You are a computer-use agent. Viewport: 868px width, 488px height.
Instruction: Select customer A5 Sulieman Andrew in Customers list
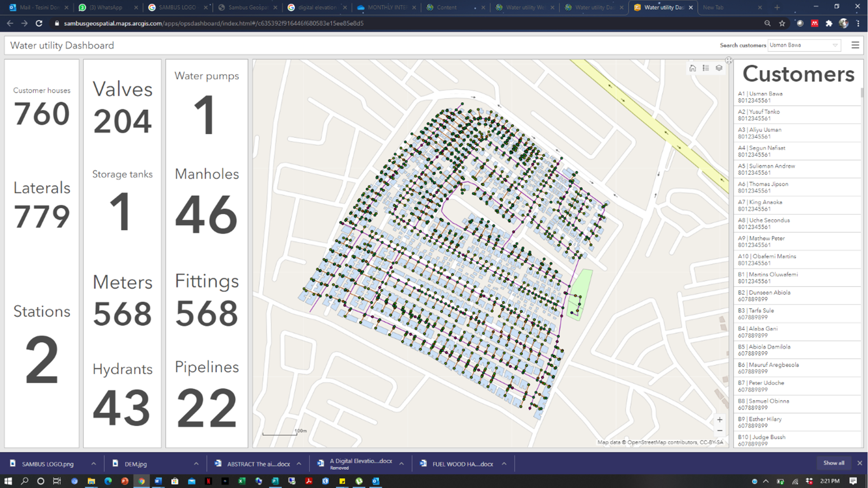tap(798, 169)
